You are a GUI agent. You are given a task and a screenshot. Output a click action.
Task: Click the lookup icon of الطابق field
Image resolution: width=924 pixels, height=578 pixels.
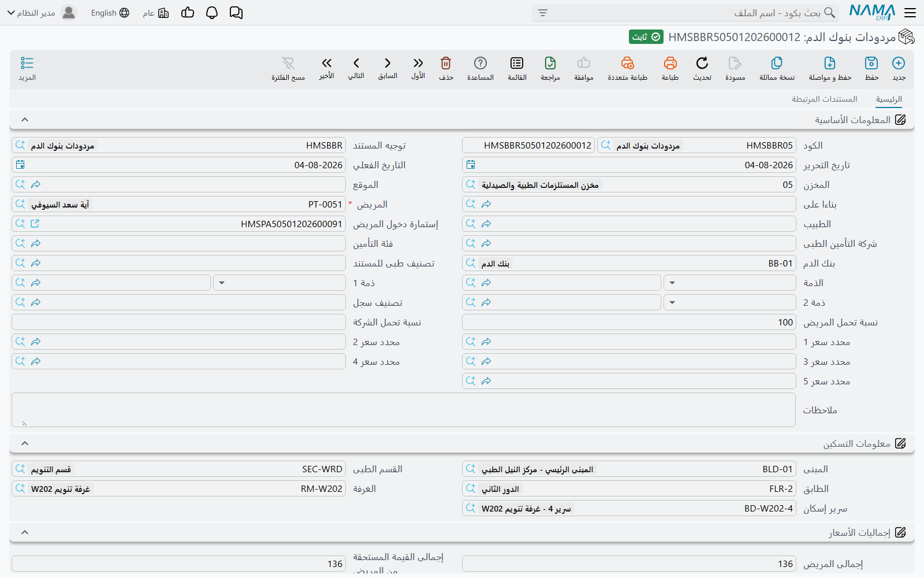[471, 488]
